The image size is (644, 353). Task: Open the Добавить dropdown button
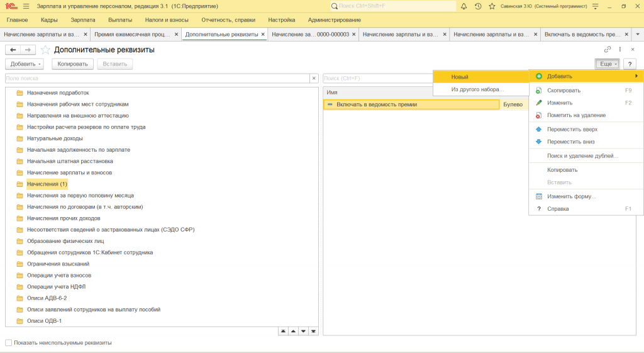26,64
